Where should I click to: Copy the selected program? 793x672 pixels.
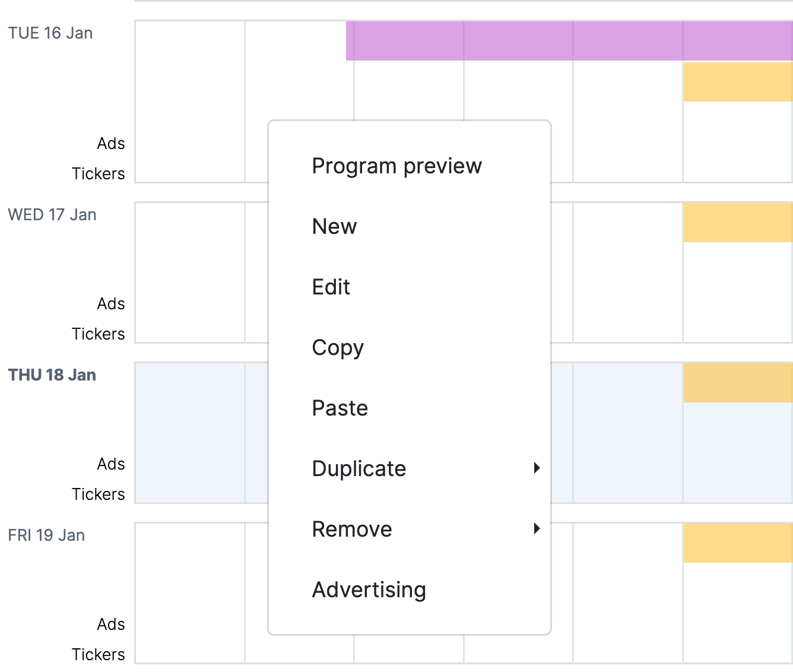pyautogui.click(x=338, y=347)
